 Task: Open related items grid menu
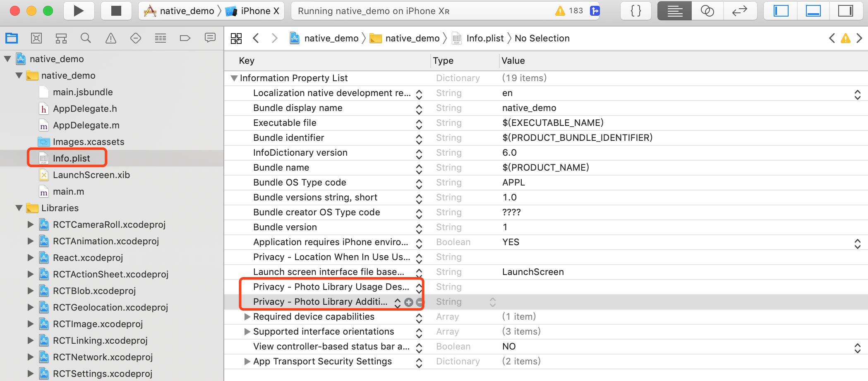click(x=236, y=39)
